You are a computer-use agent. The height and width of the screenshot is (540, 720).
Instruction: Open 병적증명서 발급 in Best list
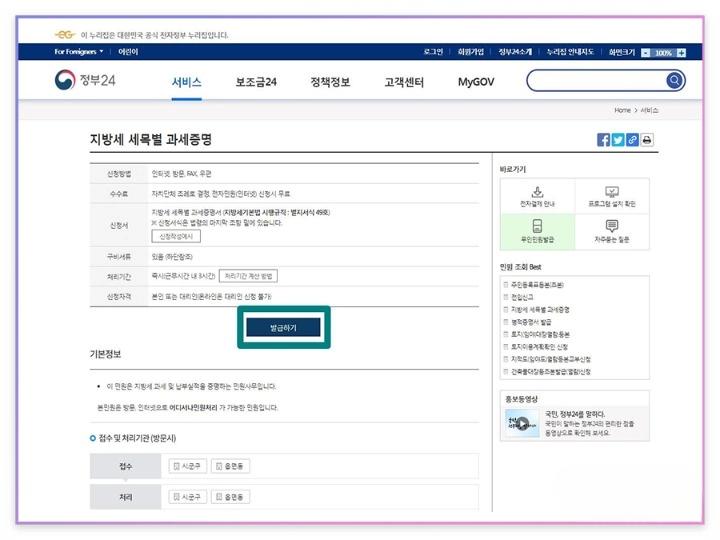pos(531,322)
